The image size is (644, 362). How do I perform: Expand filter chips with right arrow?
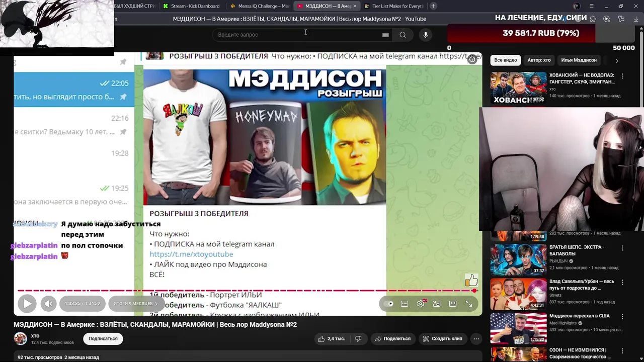[x=617, y=60]
